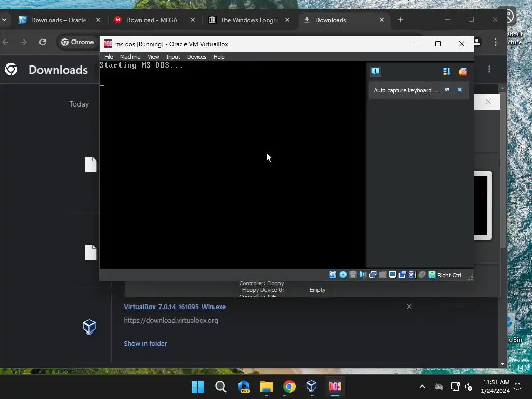Select the active Downloads tab in Chrome

pyautogui.click(x=343, y=20)
